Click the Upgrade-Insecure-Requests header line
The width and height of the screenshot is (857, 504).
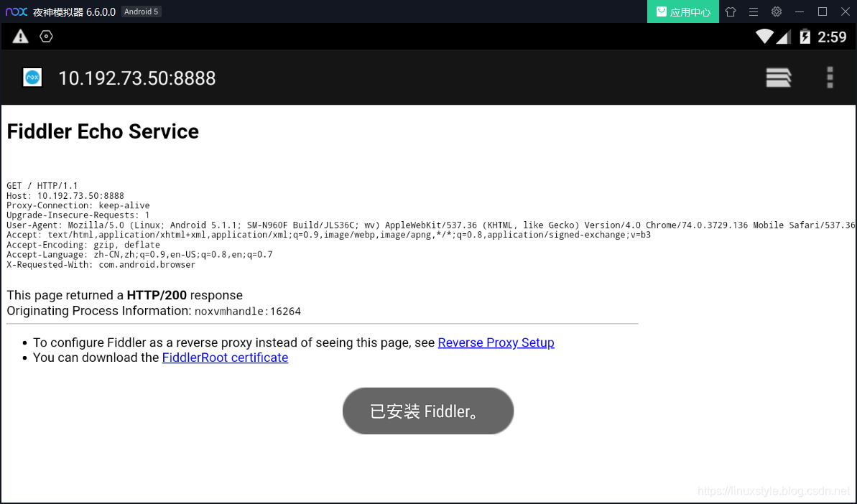(x=78, y=215)
